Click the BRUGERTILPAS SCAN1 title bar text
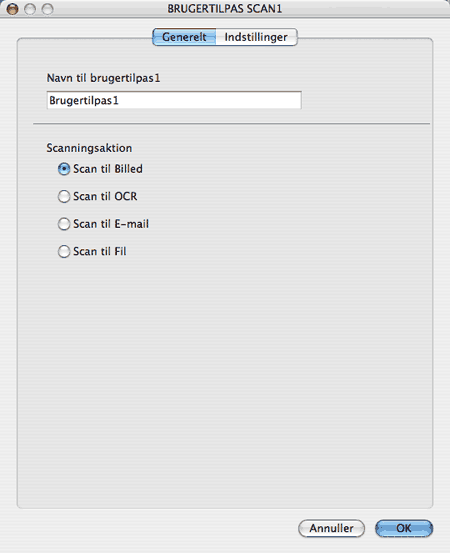The height and width of the screenshot is (553, 450). (225, 9)
